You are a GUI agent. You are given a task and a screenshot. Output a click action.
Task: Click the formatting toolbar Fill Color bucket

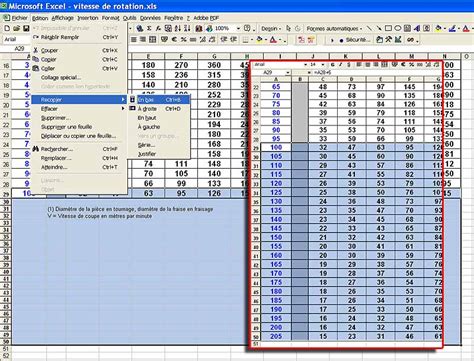click(x=260, y=40)
